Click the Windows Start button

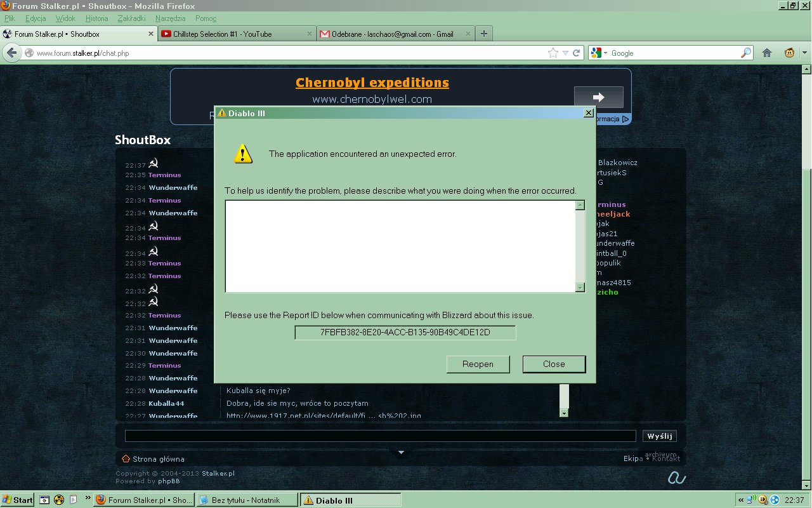click(x=16, y=500)
